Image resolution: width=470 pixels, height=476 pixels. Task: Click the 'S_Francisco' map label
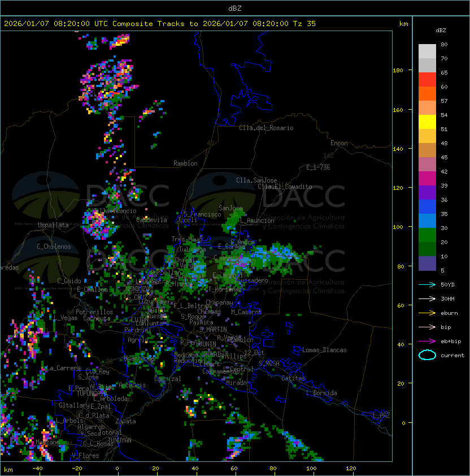(x=202, y=214)
